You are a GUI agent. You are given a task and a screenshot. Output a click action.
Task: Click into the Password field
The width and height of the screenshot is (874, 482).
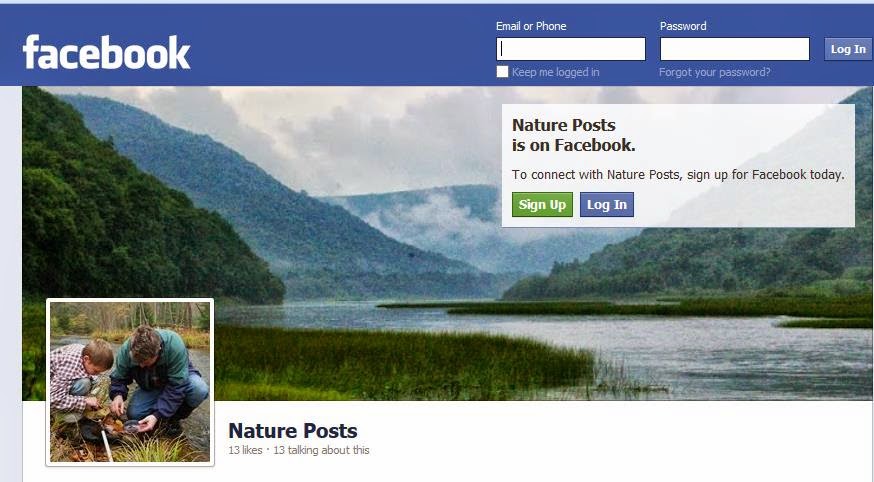tap(735, 49)
